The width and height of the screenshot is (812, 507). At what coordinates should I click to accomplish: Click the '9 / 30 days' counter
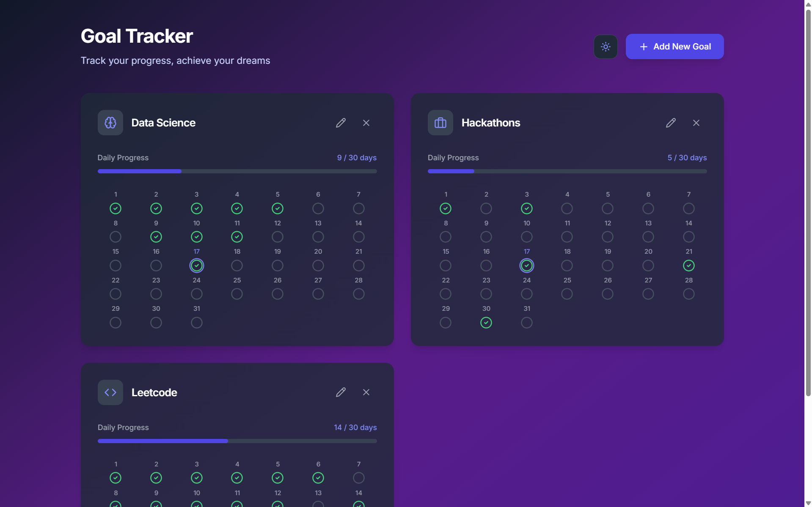(x=357, y=158)
